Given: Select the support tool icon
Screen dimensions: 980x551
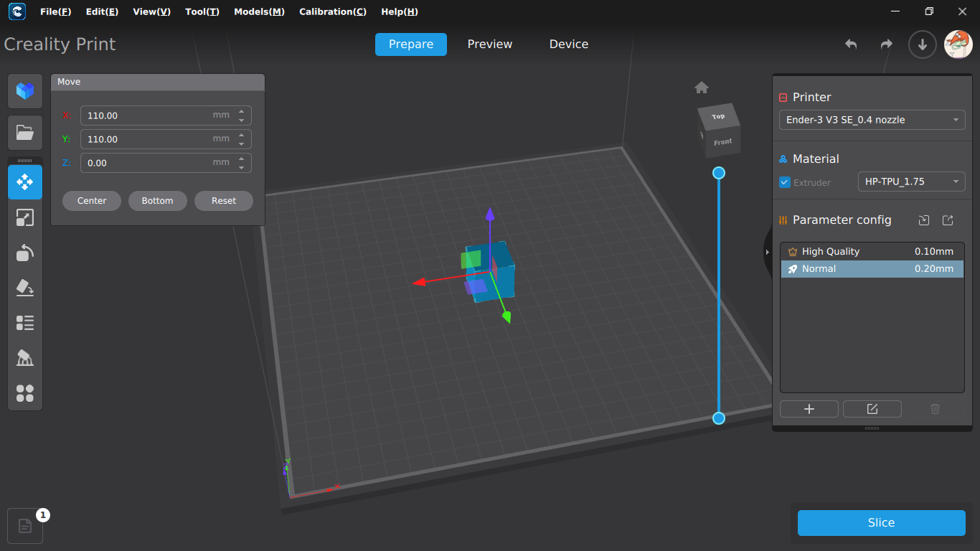Looking at the screenshot, I should [x=25, y=358].
